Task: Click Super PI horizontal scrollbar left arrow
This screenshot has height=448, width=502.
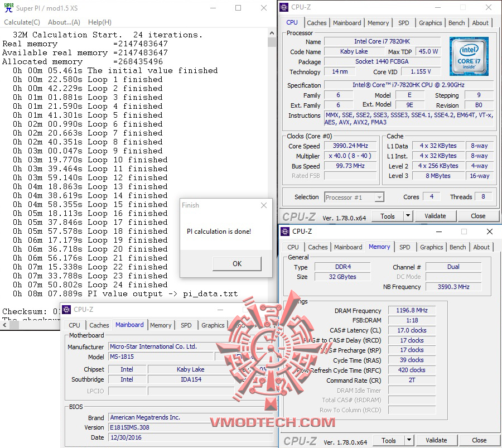Action: (x=4, y=325)
